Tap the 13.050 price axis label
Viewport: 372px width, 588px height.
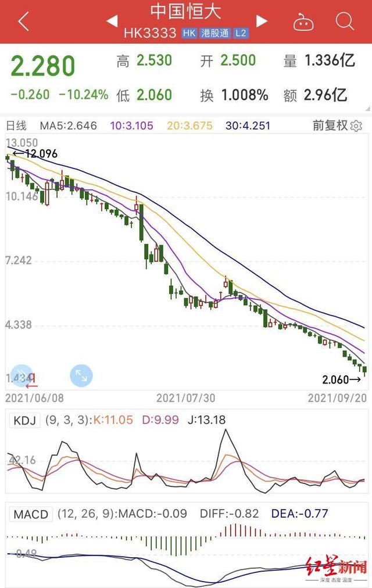click(x=22, y=143)
